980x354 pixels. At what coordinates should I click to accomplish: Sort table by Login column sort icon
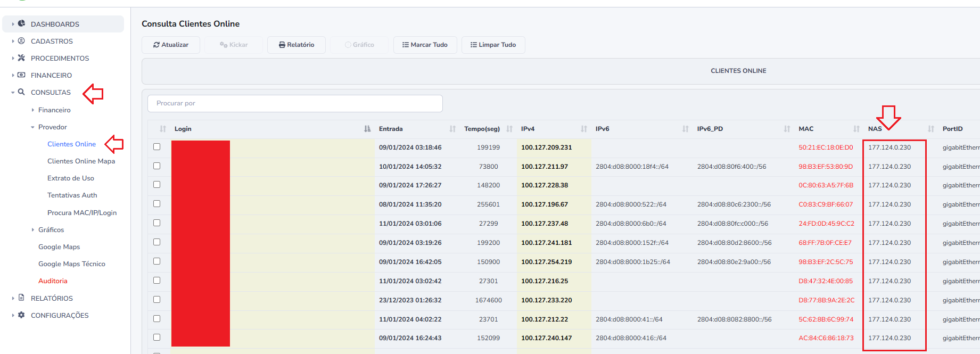[367, 129]
